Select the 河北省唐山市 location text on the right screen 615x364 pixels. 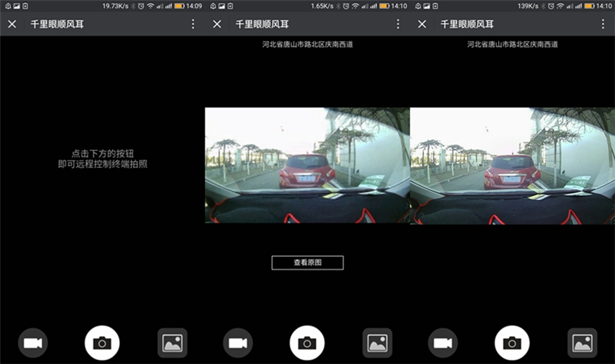pos(512,45)
